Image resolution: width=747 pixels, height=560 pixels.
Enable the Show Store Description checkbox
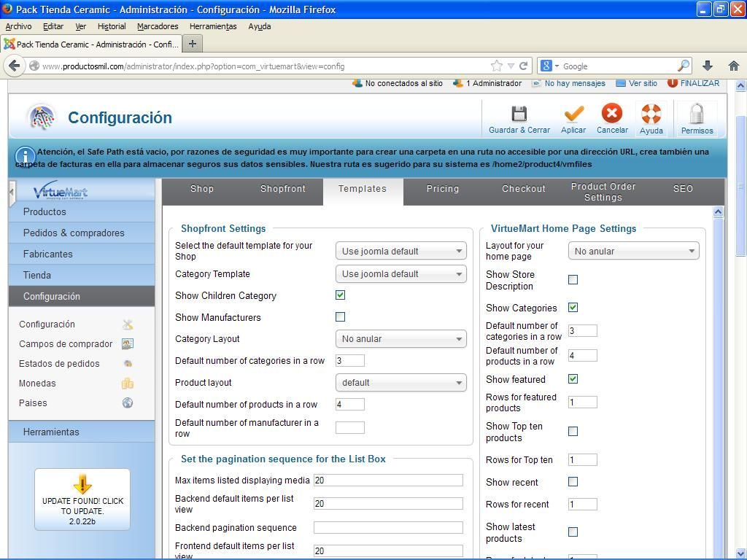pyautogui.click(x=573, y=279)
